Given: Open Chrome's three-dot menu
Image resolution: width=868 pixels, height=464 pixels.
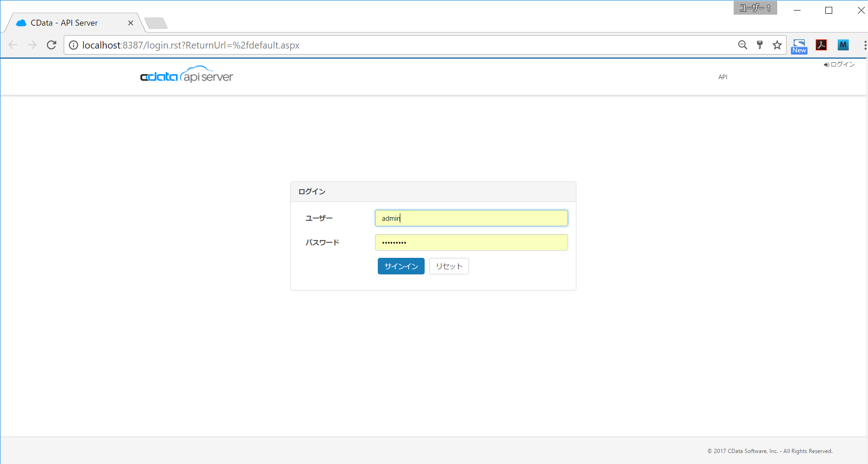Looking at the screenshot, I should [865, 45].
